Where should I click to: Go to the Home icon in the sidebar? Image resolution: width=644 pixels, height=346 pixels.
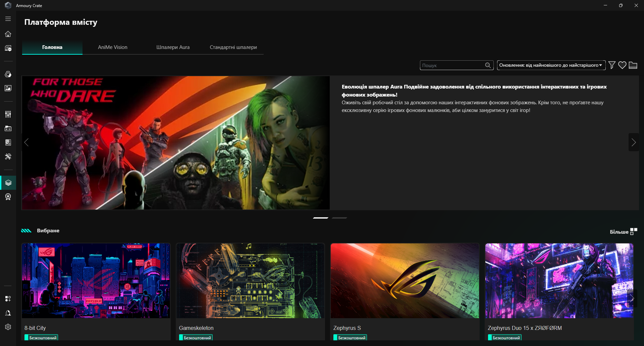pyautogui.click(x=8, y=34)
